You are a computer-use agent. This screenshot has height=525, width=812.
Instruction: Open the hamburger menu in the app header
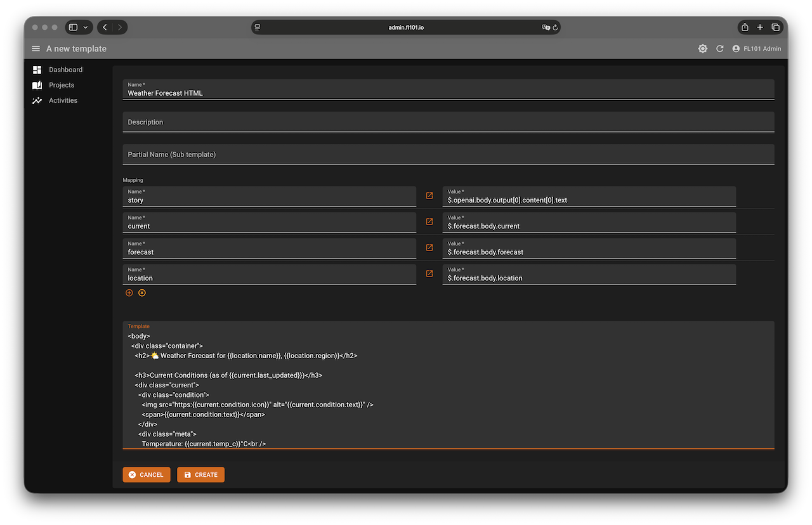click(36, 49)
